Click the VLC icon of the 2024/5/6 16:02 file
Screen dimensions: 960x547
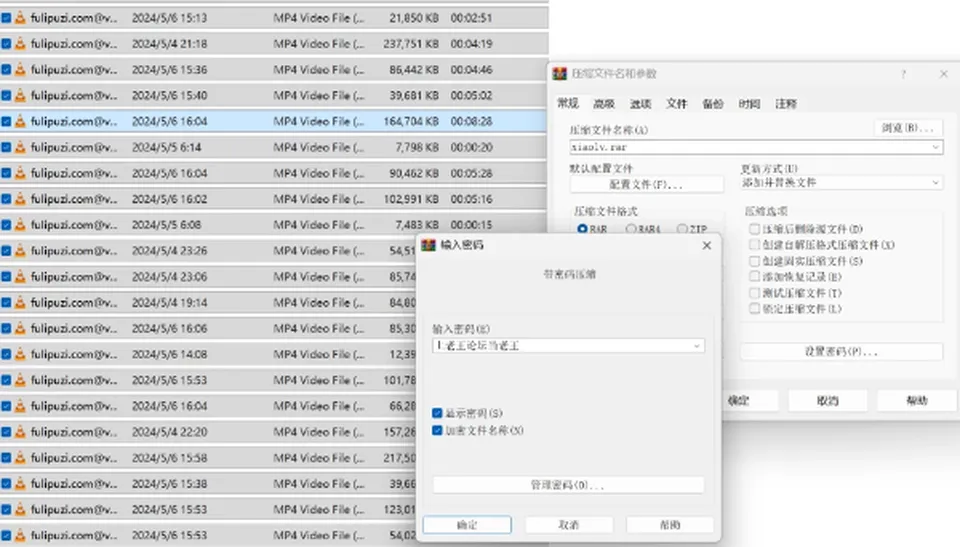(20, 198)
